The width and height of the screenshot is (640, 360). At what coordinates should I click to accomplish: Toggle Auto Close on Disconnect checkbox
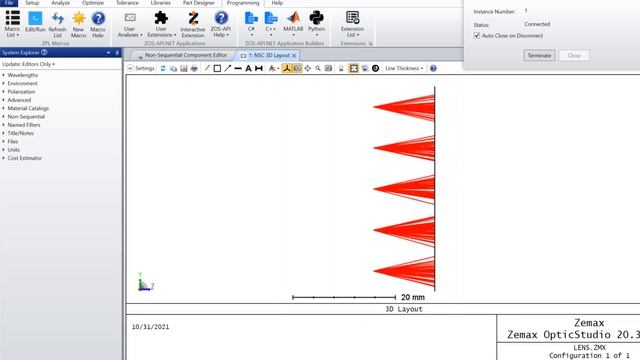coord(477,36)
